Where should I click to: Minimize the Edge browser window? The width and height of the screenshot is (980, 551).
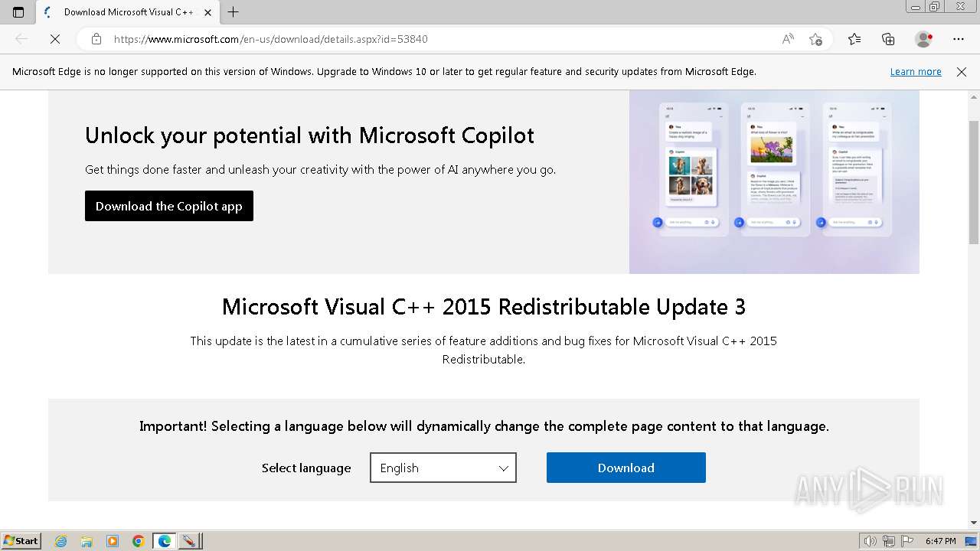(916, 6)
